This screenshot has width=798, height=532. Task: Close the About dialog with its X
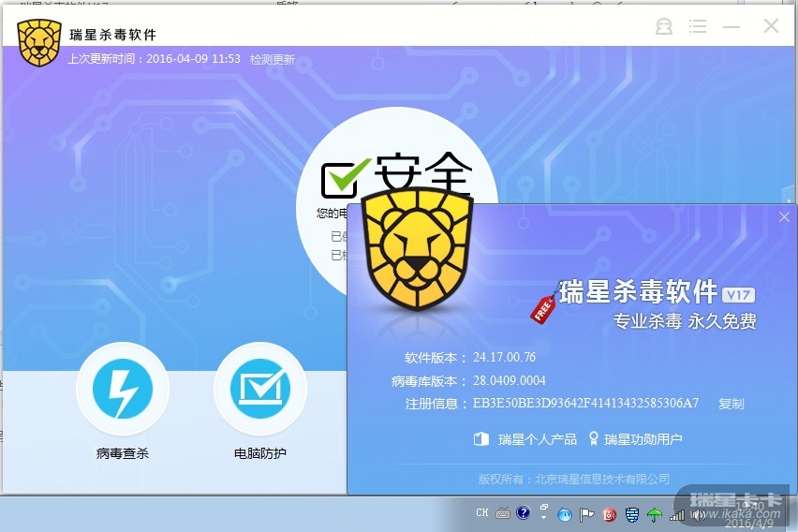(784, 217)
